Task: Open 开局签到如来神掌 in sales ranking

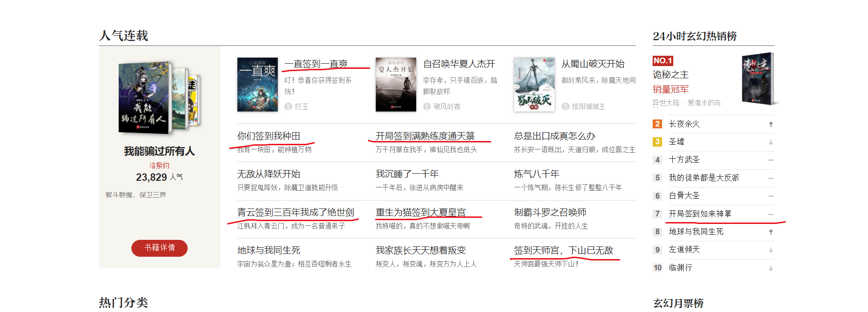Action: point(700,214)
